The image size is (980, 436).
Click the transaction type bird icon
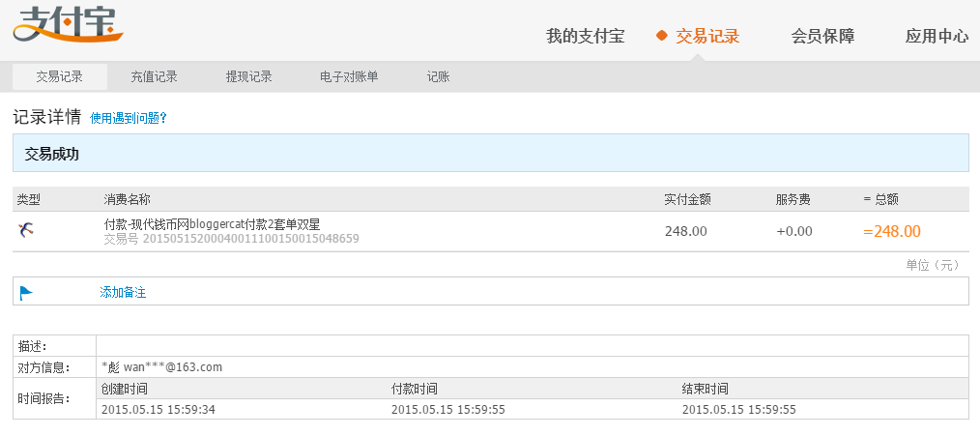(x=26, y=230)
